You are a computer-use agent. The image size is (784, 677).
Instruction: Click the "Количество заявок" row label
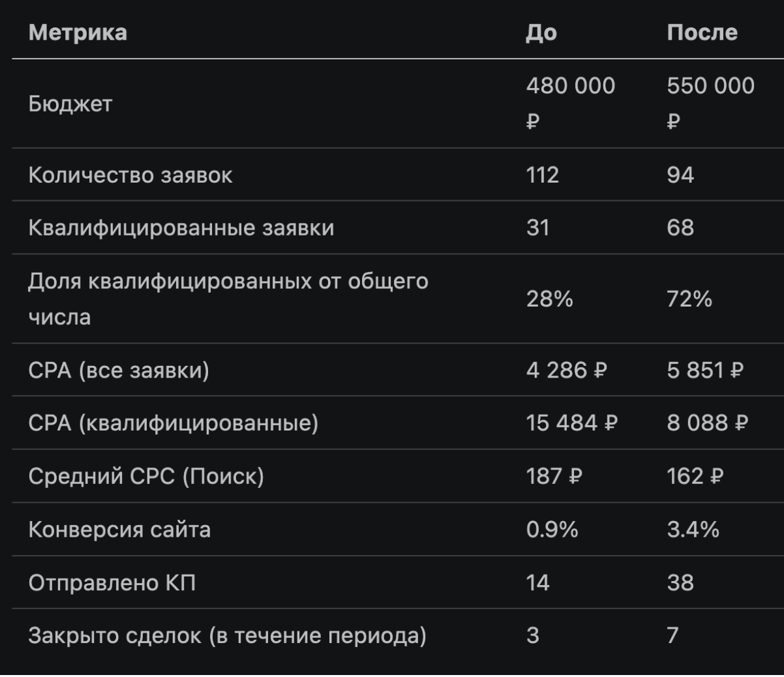point(130,175)
